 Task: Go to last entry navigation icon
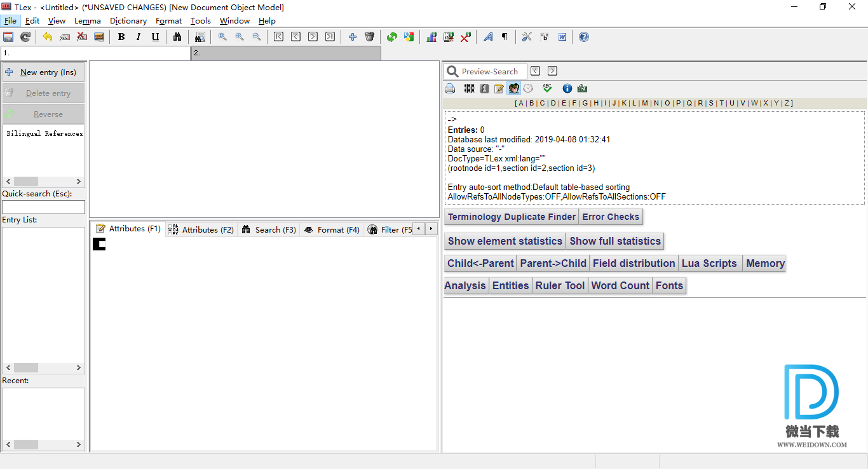tap(330, 37)
